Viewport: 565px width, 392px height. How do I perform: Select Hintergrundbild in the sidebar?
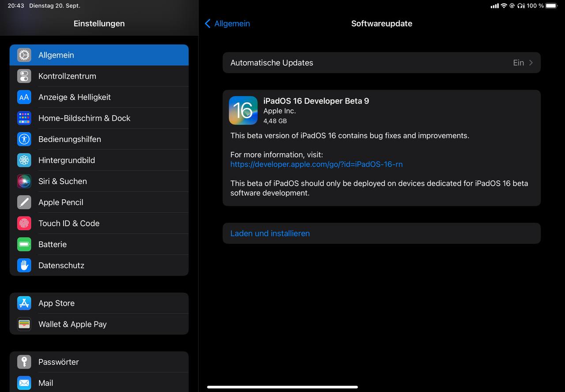(99, 160)
